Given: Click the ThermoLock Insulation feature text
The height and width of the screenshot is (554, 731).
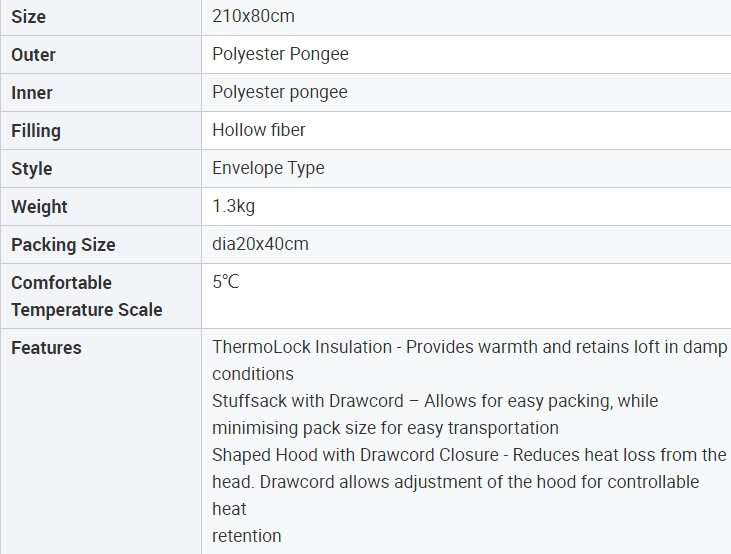Looking at the screenshot, I should point(302,347).
